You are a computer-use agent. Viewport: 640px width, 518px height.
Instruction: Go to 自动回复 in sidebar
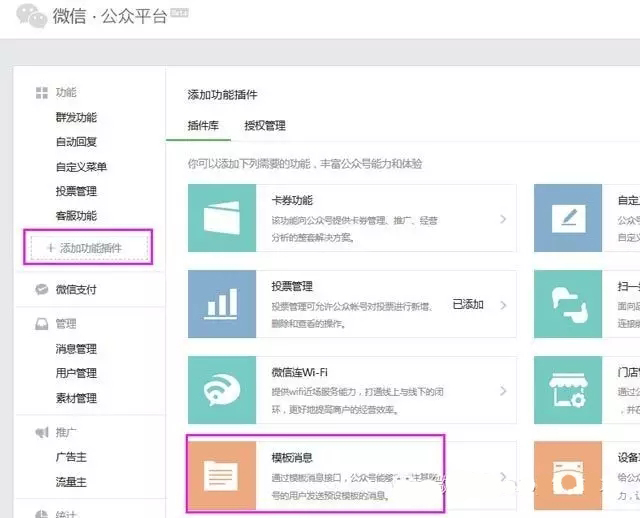(x=76, y=142)
